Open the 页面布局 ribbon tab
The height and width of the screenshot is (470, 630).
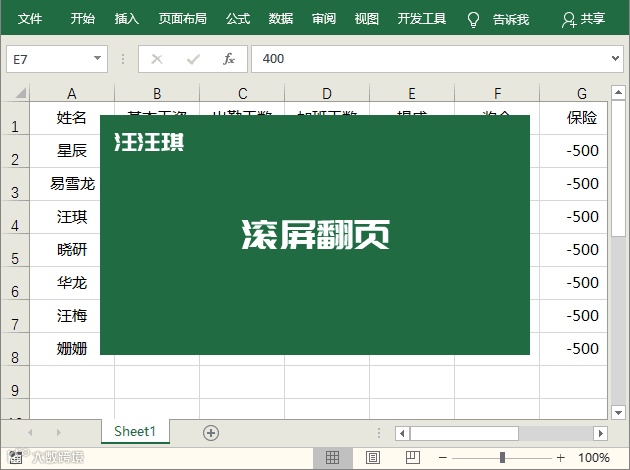pos(182,18)
